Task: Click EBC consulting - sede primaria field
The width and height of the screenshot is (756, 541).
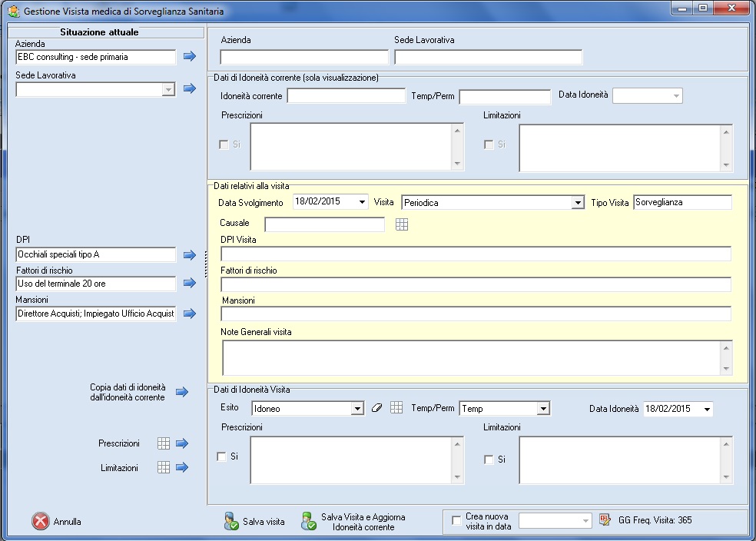Action: pyautogui.click(x=96, y=57)
